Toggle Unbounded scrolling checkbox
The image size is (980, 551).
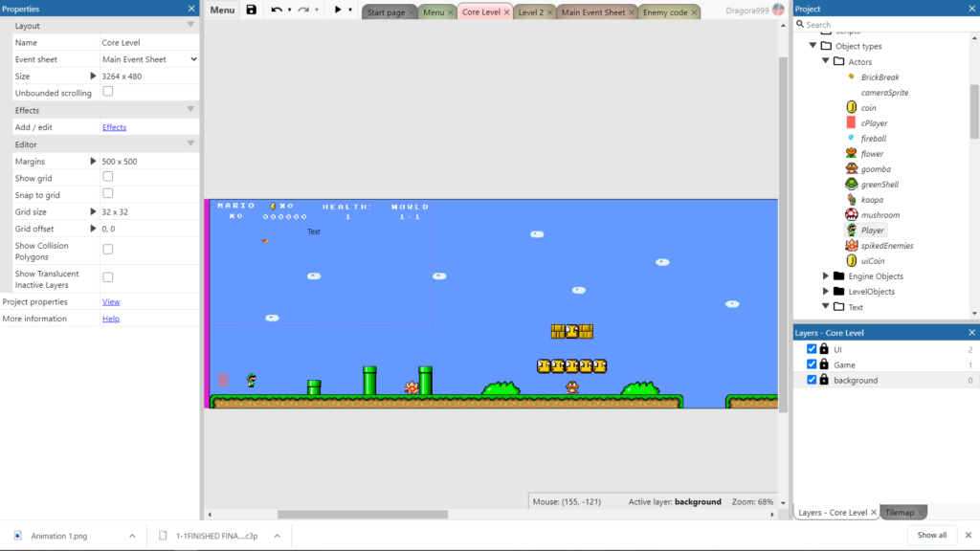108,92
